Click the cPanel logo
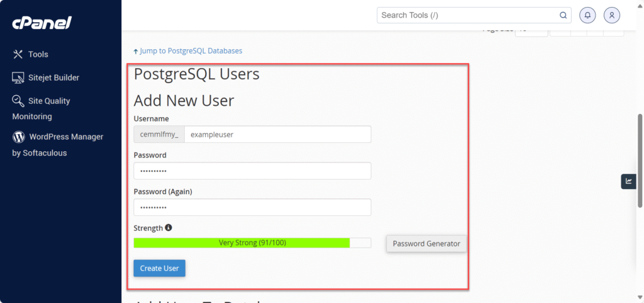 pos(42,23)
